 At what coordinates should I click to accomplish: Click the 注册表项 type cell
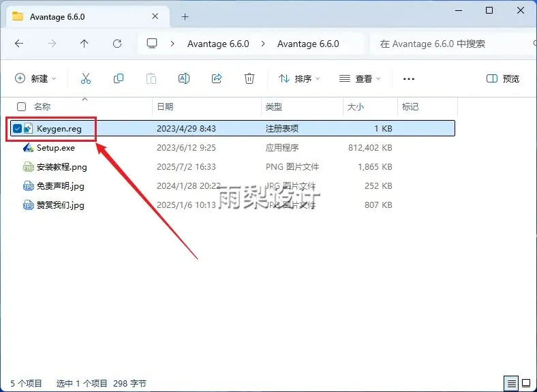(x=282, y=128)
